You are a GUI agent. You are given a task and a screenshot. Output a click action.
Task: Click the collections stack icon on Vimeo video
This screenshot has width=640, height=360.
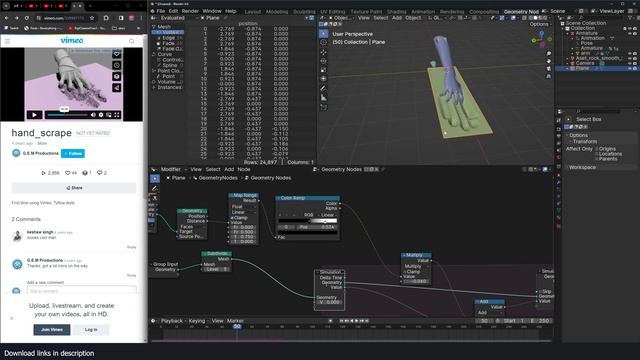click(117, 76)
